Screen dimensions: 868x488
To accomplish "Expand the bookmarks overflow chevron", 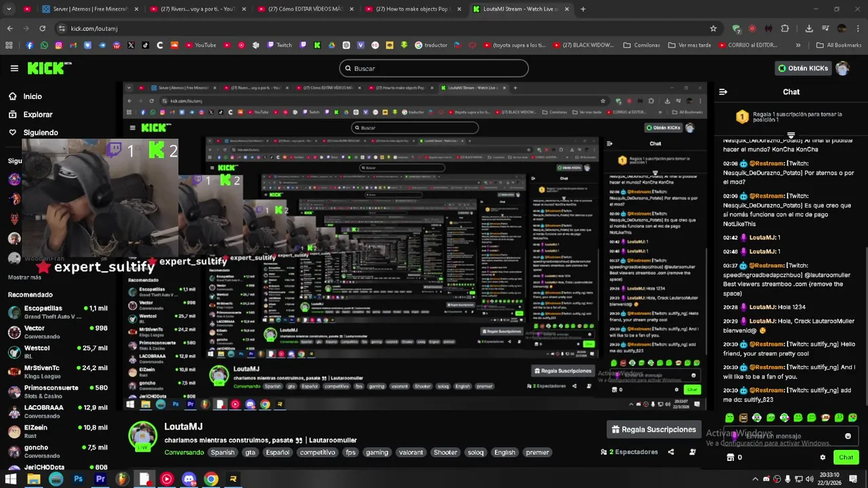I will (x=797, y=45).
